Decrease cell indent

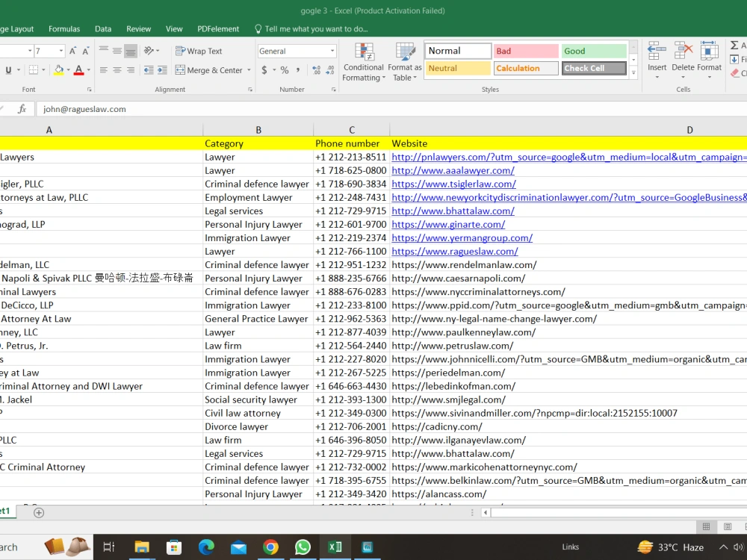149,70
